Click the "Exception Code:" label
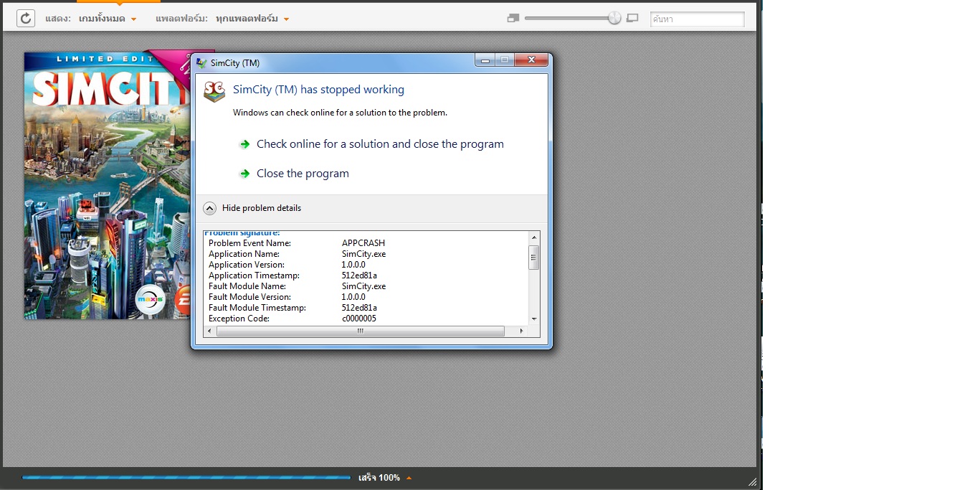 pos(239,319)
